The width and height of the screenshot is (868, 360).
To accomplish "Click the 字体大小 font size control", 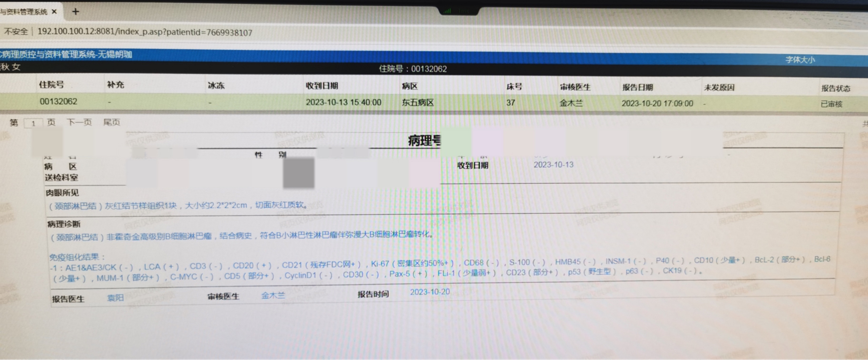I will point(800,60).
